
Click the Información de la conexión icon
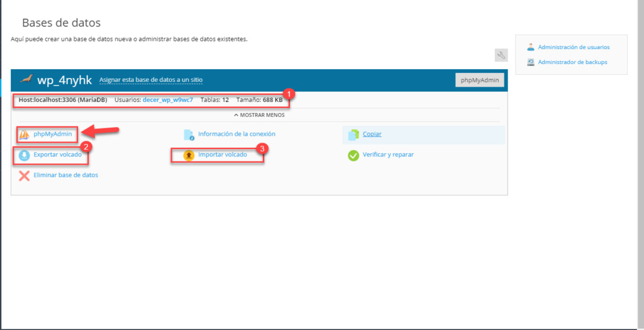189,135
